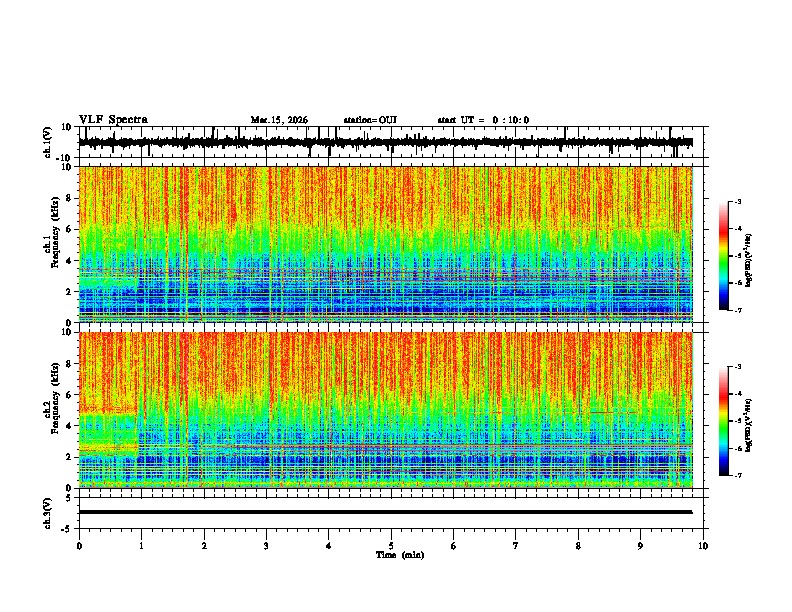Click the ch.2 'Frequency (kHz)' axis label
792x612 pixels.
point(55,398)
